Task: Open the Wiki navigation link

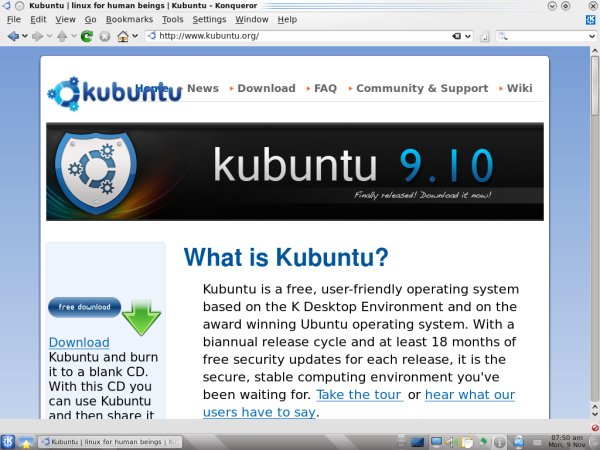Action: click(519, 88)
